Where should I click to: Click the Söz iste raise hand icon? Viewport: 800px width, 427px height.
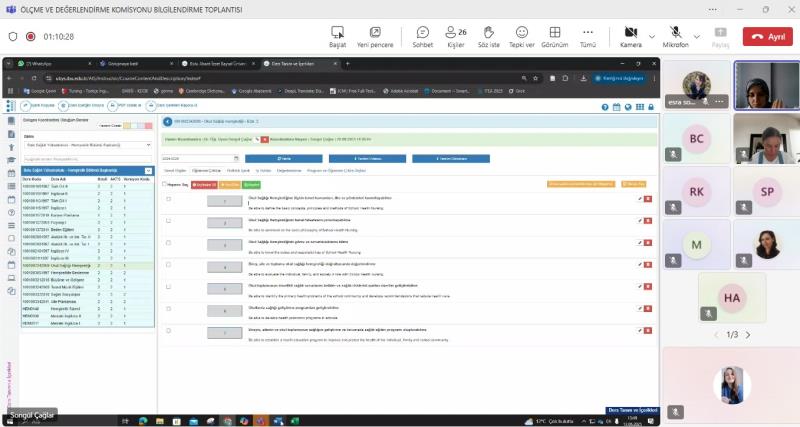(488, 32)
